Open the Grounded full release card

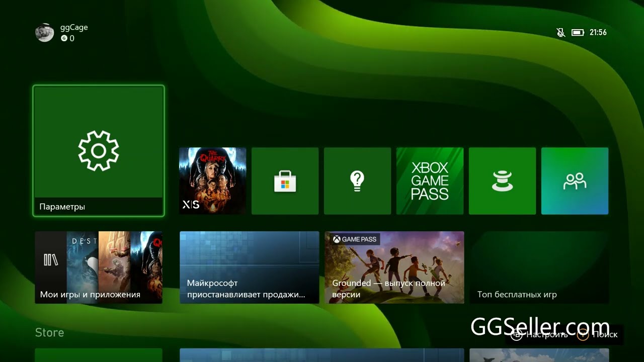coord(394,267)
